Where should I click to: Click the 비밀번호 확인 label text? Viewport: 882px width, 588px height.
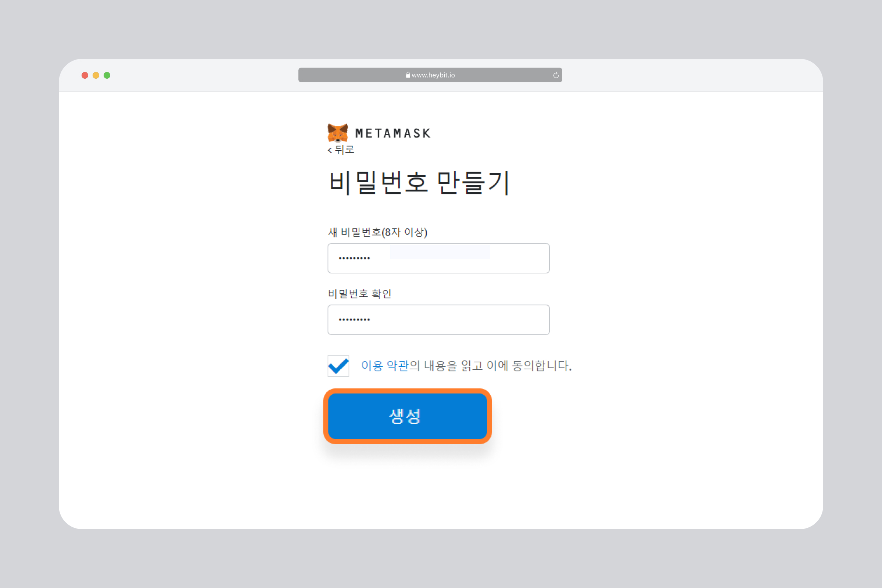click(x=360, y=294)
